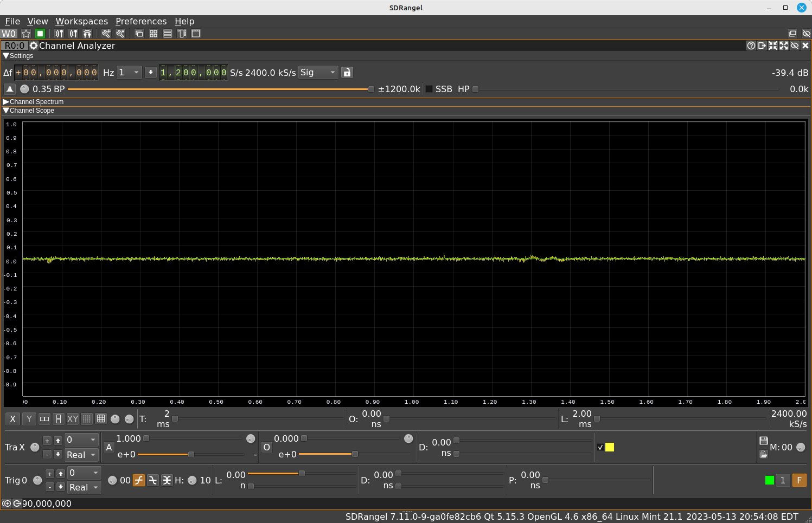
Task: Toggle the A amplitude button
Action: [x=109, y=447]
